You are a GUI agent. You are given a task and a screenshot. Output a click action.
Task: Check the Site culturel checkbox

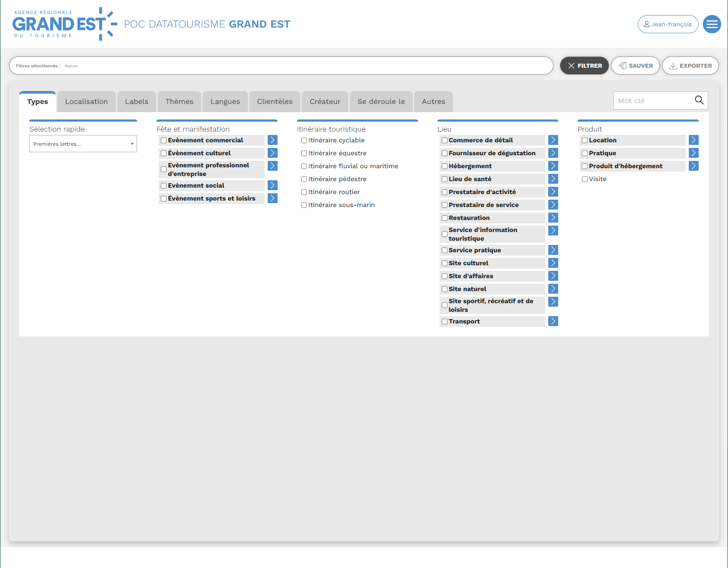(444, 264)
